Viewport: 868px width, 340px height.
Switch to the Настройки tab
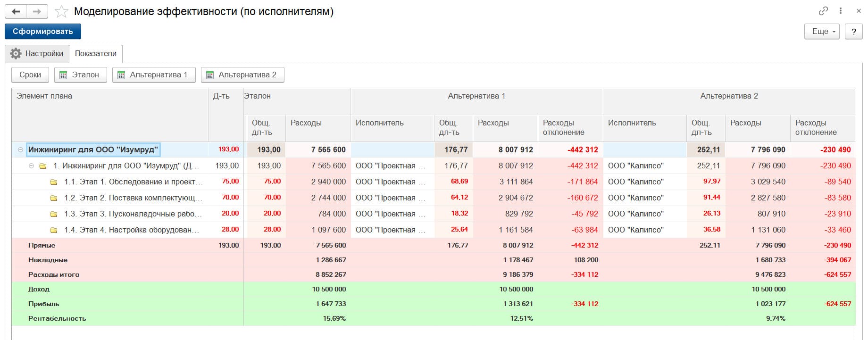[x=37, y=54]
